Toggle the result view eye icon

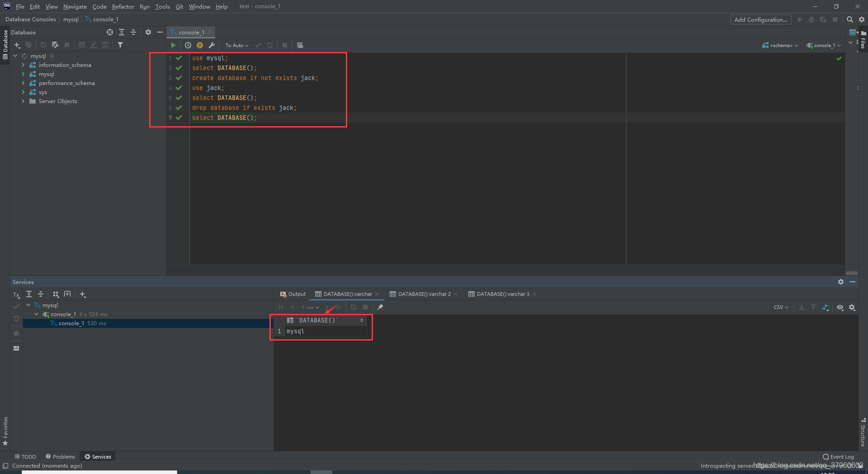(840, 307)
